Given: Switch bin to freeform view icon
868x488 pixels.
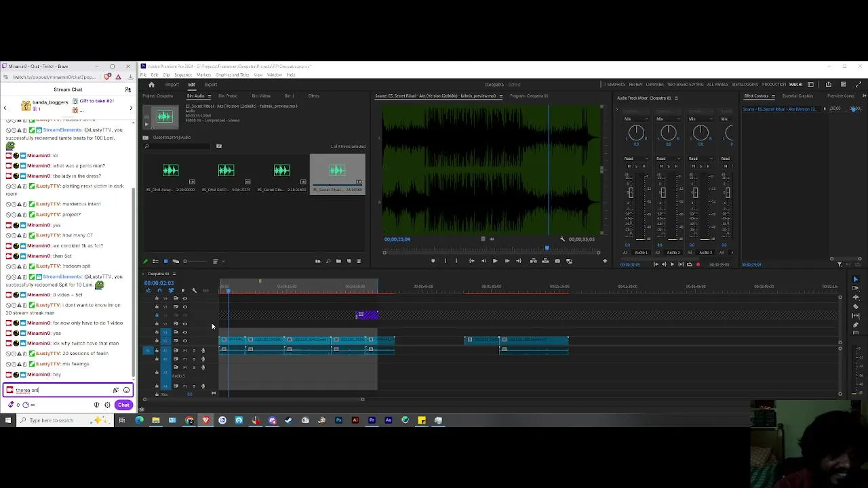Looking at the screenshot, I should point(176,261).
